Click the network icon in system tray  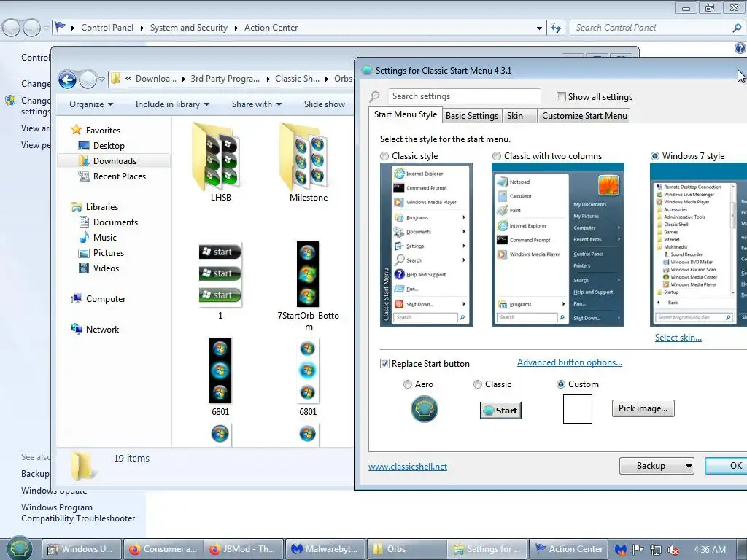[656, 550]
